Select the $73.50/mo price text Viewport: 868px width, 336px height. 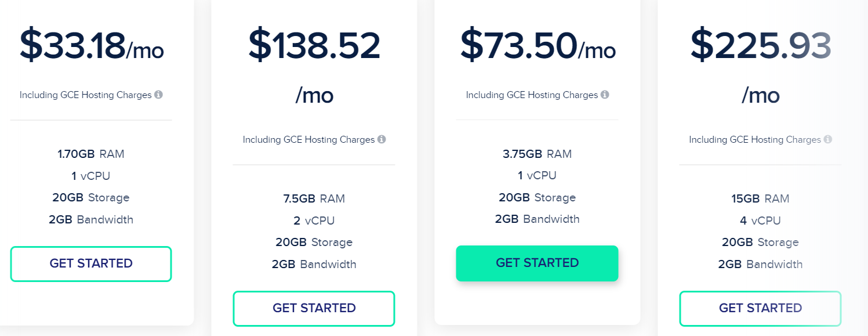pos(538,46)
